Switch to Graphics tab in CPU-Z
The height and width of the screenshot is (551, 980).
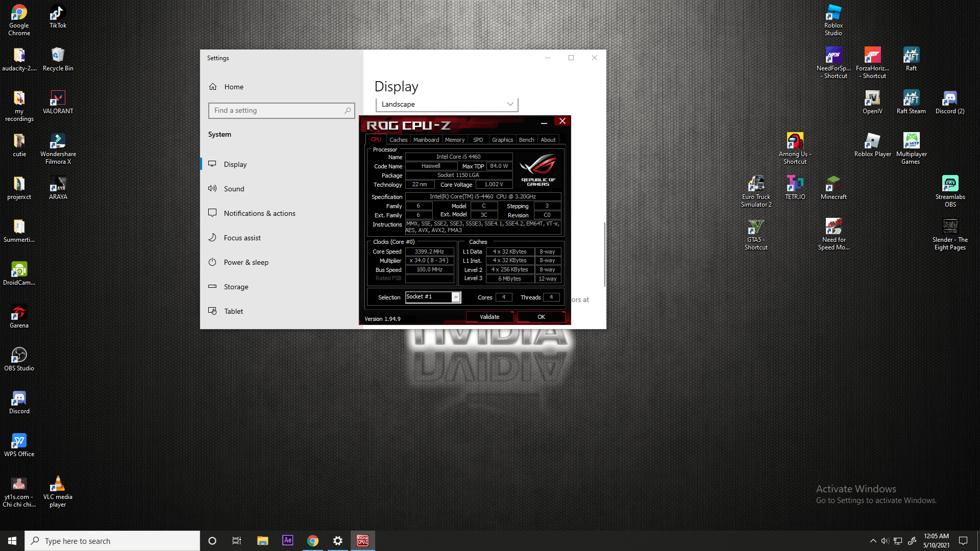(x=502, y=140)
